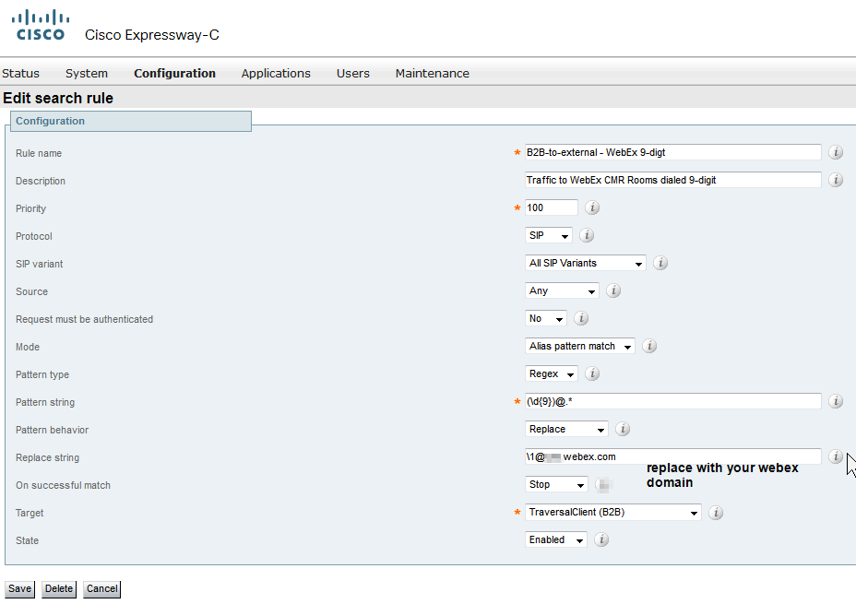Show info icon for Pattern behavior
The height and width of the screenshot is (616, 856).
tap(623, 429)
